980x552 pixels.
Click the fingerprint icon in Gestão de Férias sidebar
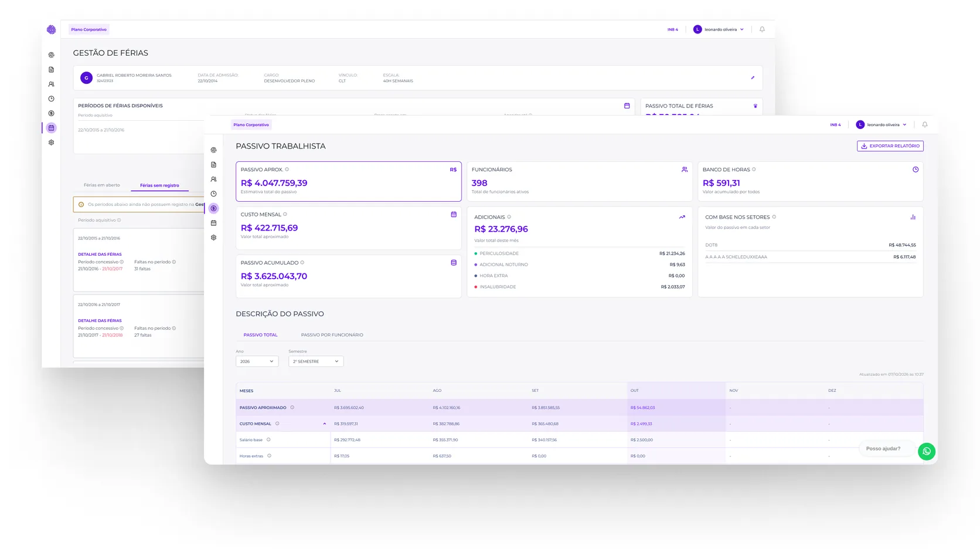pyautogui.click(x=52, y=55)
